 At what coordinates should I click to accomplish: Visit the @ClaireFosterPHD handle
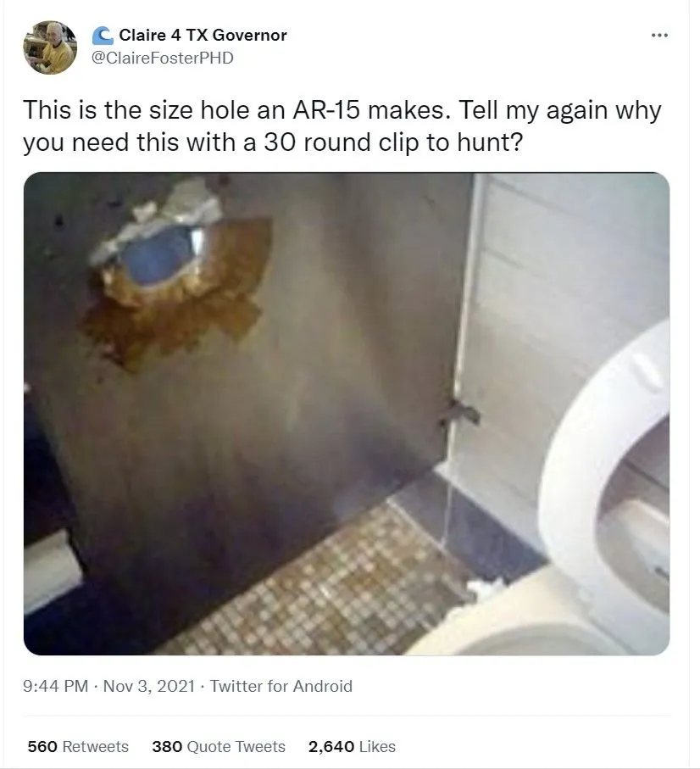tap(163, 58)
